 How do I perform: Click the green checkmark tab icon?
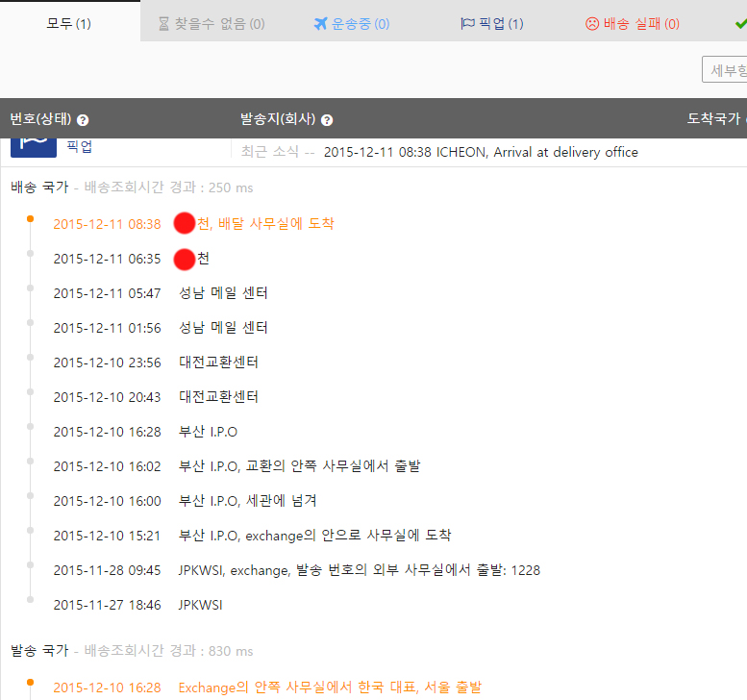(x=739, y=23)
